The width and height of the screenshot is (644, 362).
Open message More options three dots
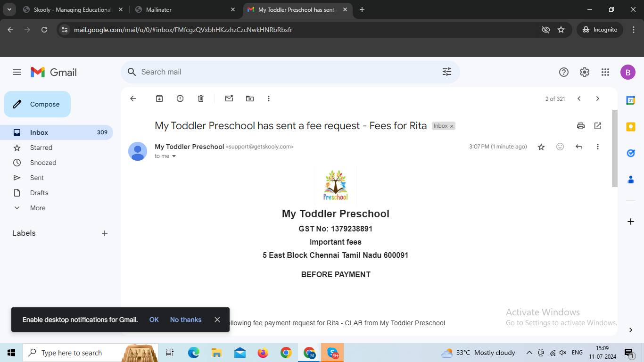(598, 147)
